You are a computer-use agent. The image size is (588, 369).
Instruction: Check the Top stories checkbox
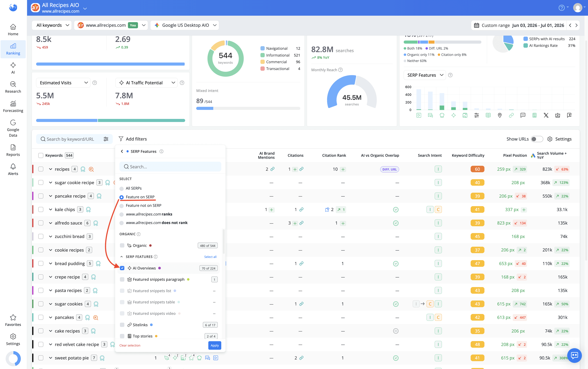pyautogui.click(x=122, y=336)
